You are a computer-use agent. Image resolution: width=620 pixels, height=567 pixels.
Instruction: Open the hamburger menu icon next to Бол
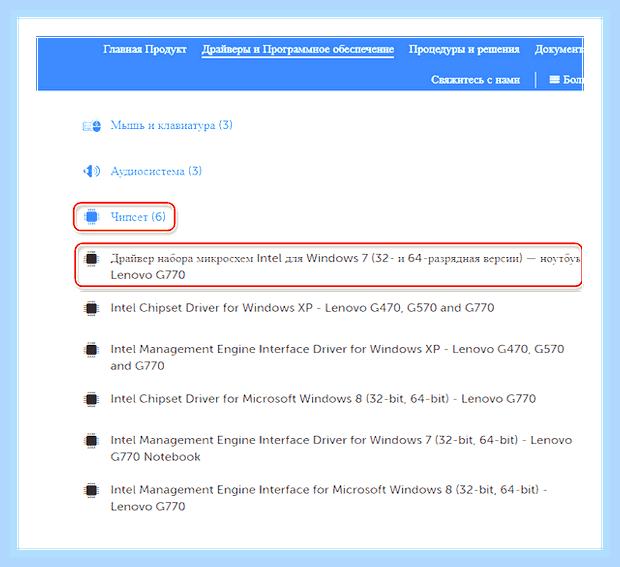tap(554, 80)
